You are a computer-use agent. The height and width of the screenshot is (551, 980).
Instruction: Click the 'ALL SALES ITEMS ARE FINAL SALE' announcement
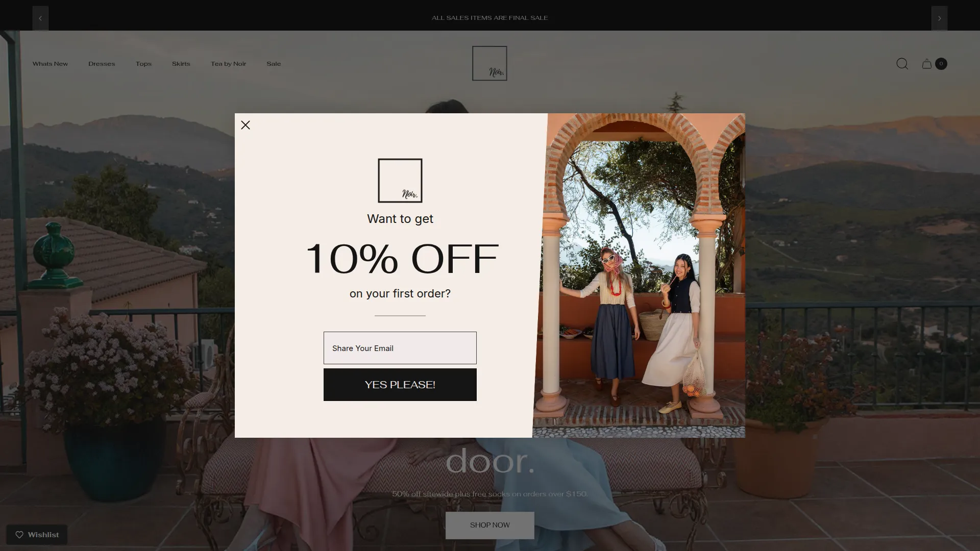tap(490, 18)
